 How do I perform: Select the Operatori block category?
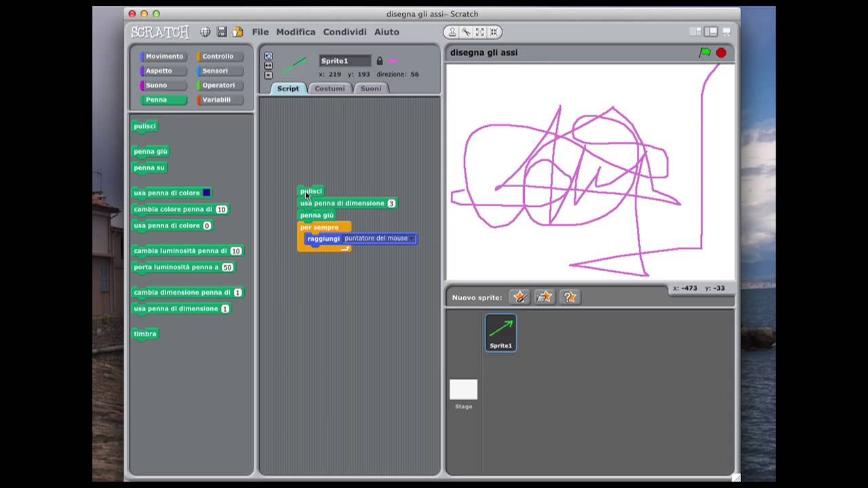[220, 85]
